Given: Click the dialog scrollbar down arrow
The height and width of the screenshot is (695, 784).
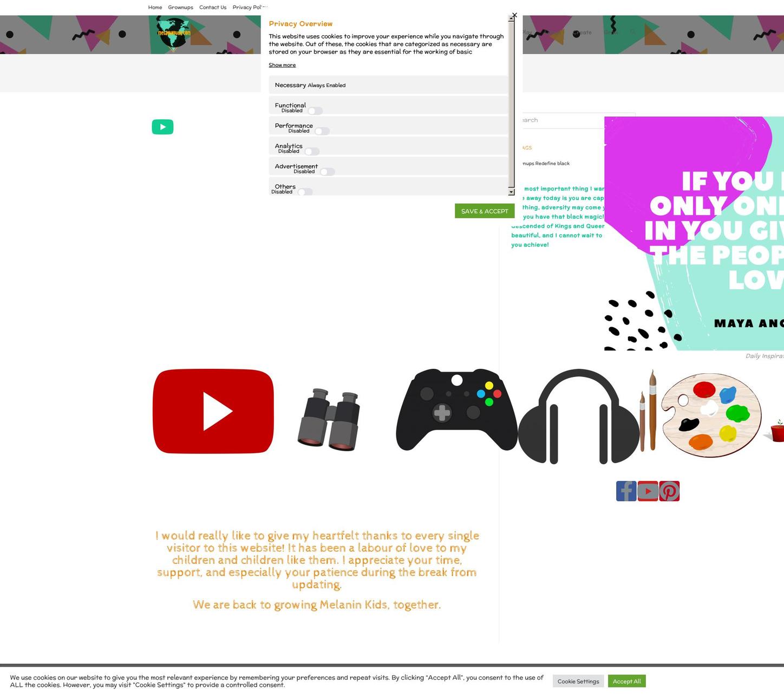Looking at the screenshot, I should pyautogui.click(x=511, y=192).
